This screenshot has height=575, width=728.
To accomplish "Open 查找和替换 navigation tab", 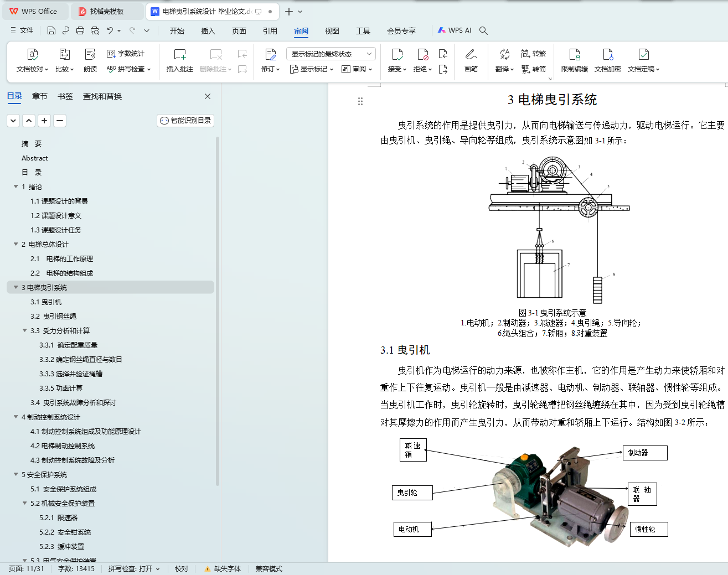I will [102, 96].
